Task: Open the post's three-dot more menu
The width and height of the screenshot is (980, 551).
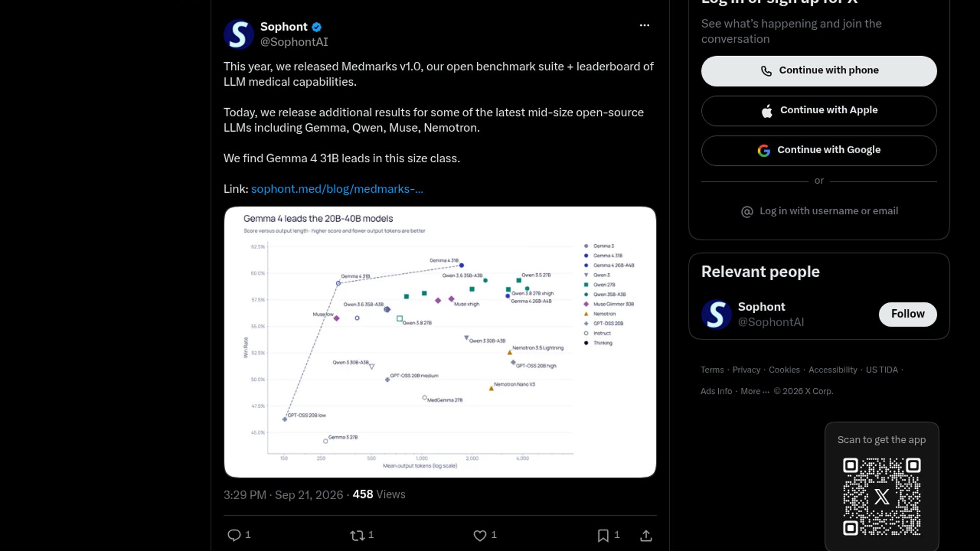Action: click(645, 25)
